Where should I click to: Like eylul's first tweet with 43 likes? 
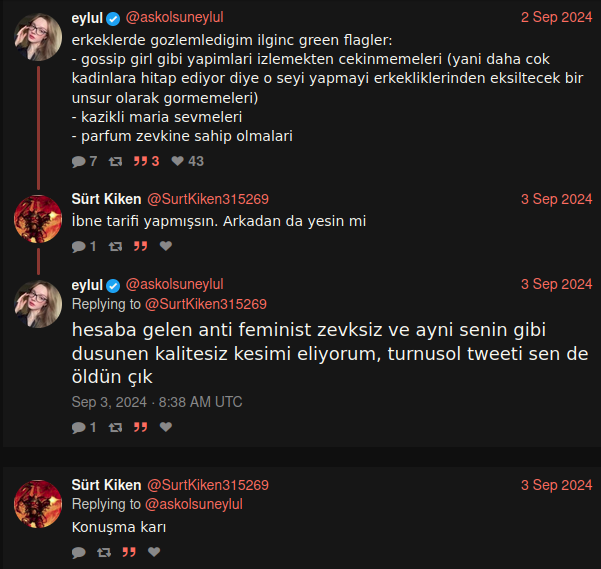178,161
